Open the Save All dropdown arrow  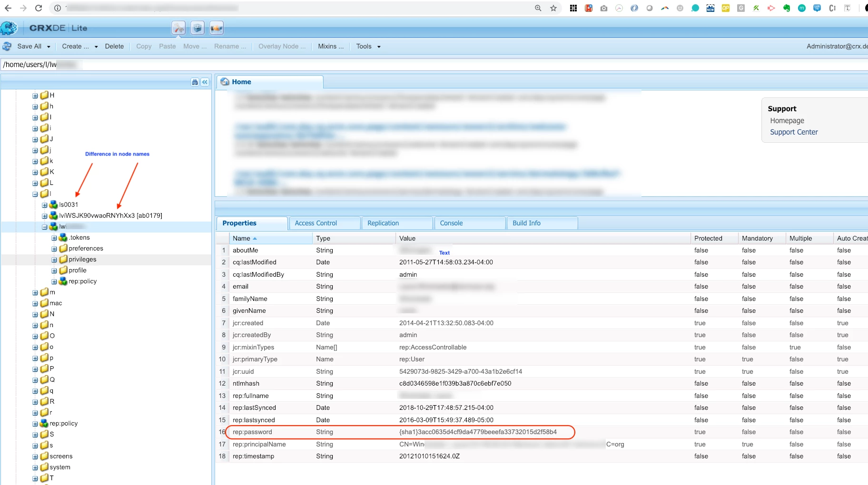pyautogui.click(x=49, y=47)
